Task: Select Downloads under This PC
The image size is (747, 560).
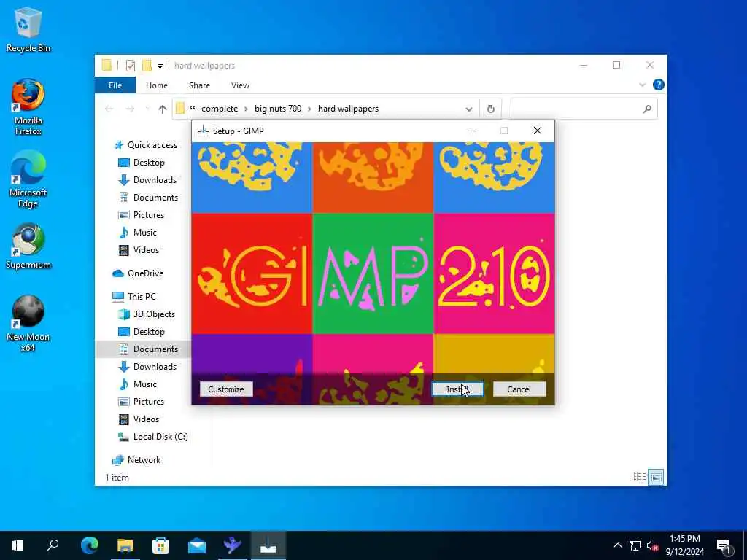Action: click(x=147, y=367)
